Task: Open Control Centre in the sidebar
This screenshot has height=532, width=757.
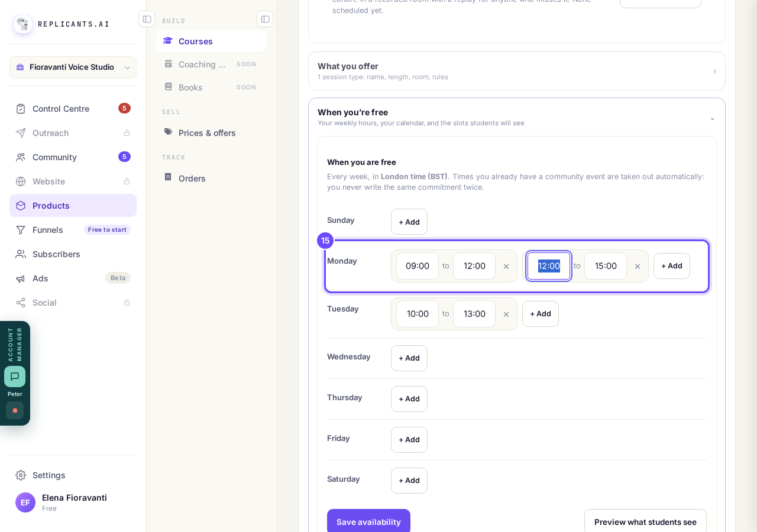Action: [73, 109]
